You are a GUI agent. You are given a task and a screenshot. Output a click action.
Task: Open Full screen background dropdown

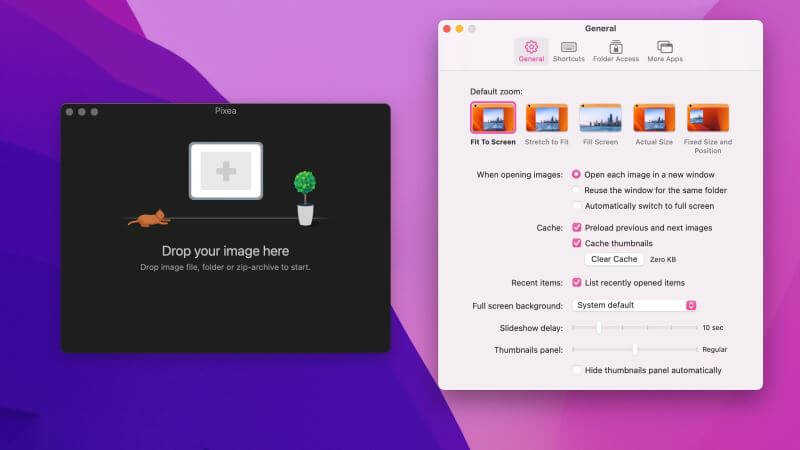coord(634,305)
